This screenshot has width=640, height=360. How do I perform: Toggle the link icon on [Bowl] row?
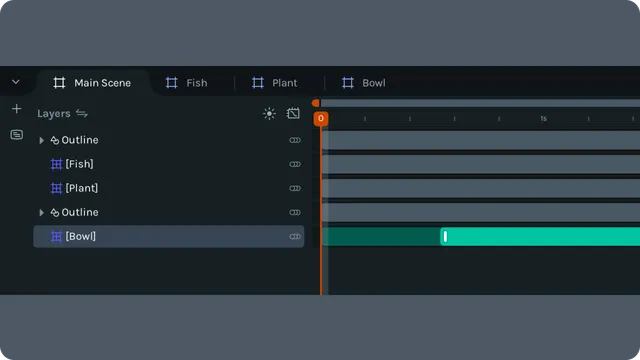(295, 237)
